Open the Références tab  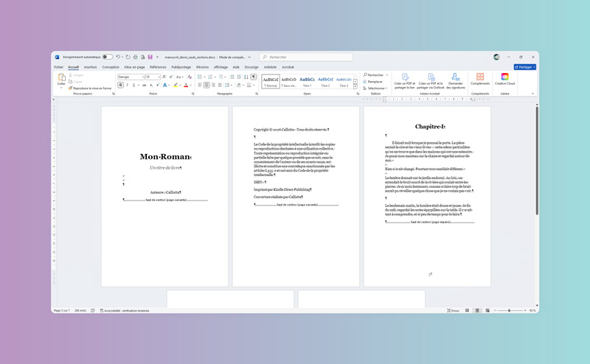pos(158,67)
